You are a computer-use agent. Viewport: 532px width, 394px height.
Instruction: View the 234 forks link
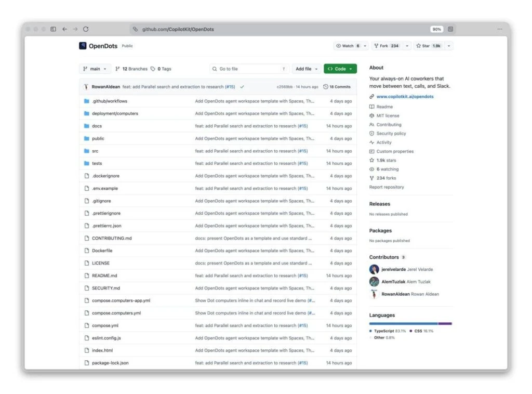386,178
